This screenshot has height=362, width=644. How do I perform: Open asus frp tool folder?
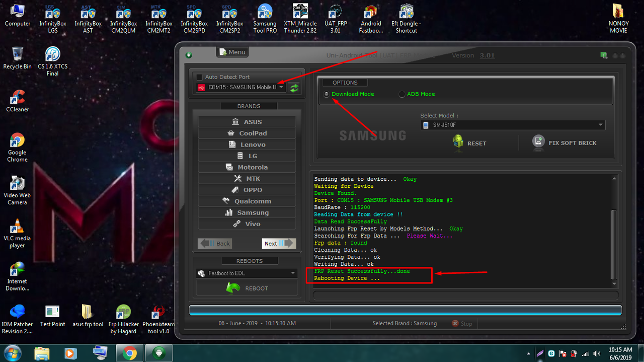(x=88, y=316)
